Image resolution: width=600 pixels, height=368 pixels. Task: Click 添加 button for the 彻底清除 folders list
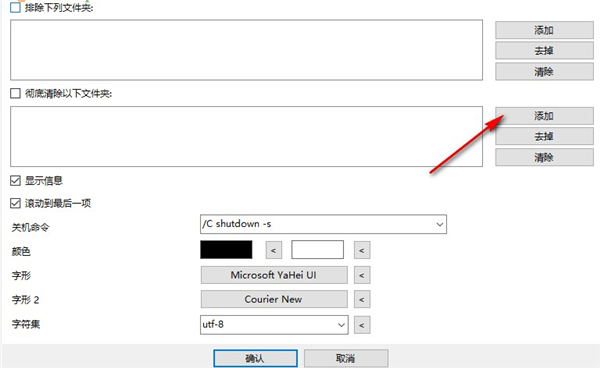point(544,116)
